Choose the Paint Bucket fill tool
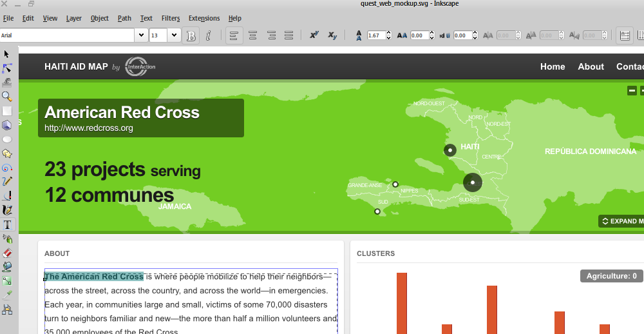644x334 pixels. [x=6, y=266]
